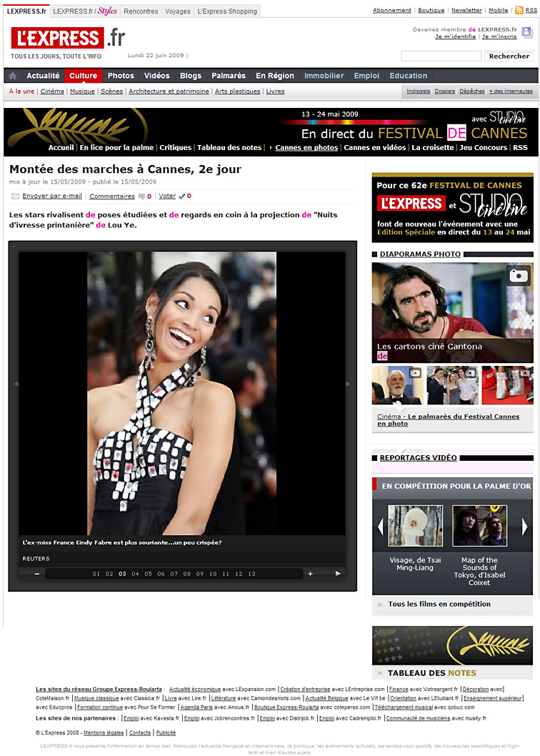Viewport: 540px width, 756px height.
Task: Click the plus button in slideshow bar
Action: click(x=310, y=574)
